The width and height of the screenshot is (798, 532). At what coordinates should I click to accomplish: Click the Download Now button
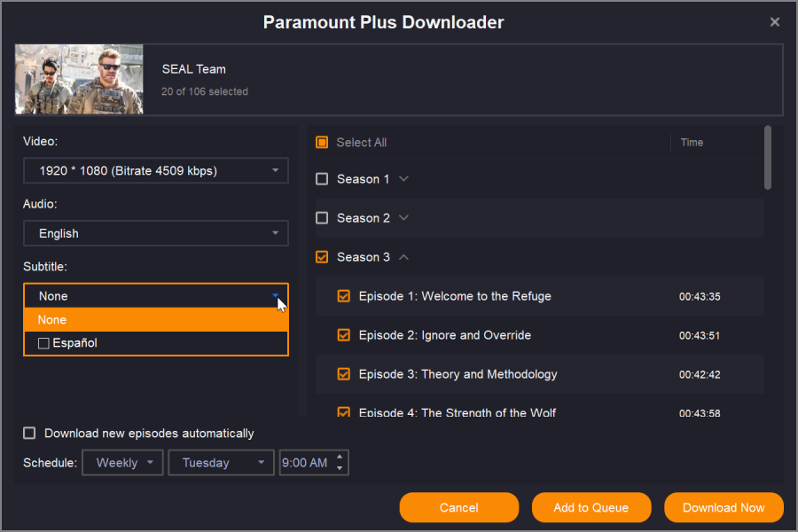tap(724, 508)
